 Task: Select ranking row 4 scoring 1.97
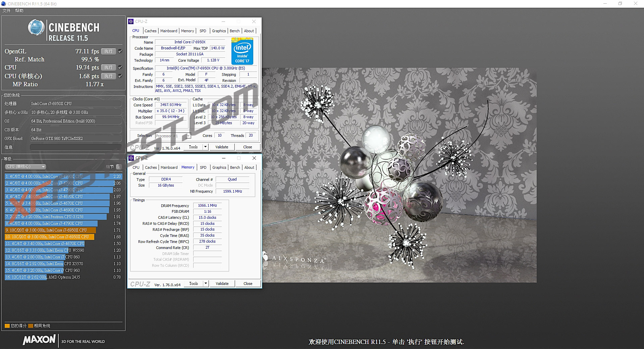63,197
